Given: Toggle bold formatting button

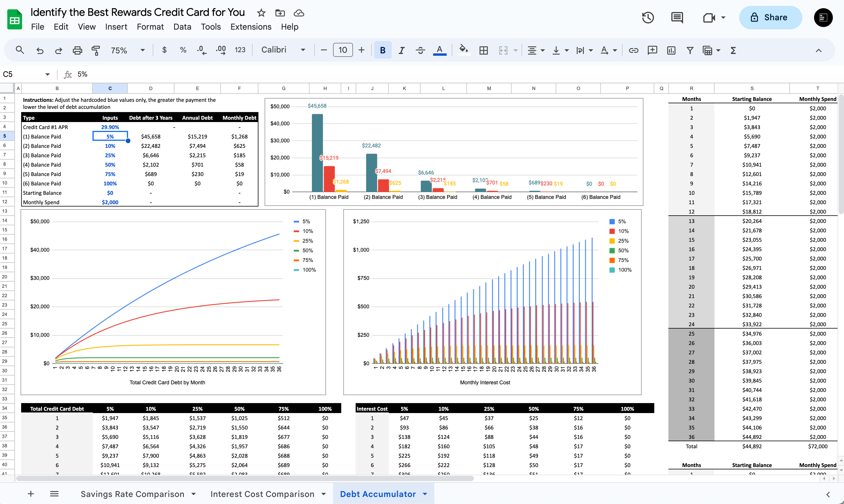Looking at the screenshot, I should click(x=383, y=50).
